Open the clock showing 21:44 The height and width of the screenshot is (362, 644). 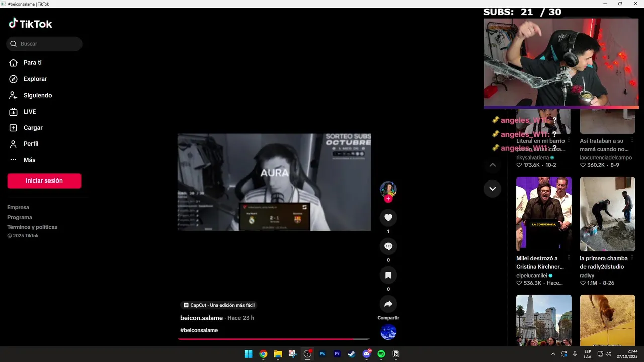tap(627, 354)
